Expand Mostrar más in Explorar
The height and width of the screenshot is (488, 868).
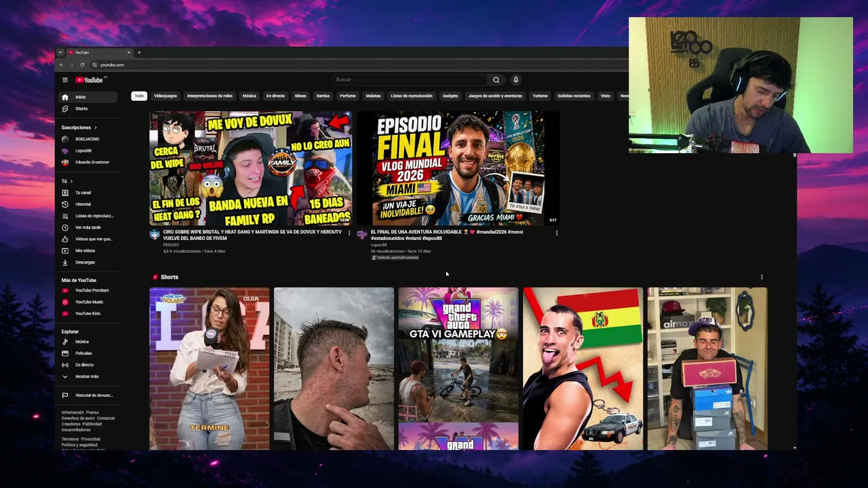[x=88, y=376]
